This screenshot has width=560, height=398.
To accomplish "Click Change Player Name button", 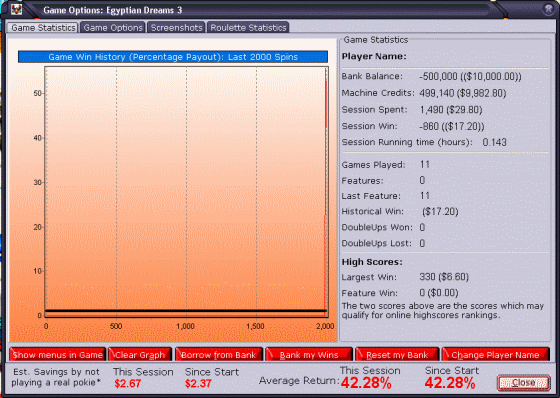I will pos(495,355).
